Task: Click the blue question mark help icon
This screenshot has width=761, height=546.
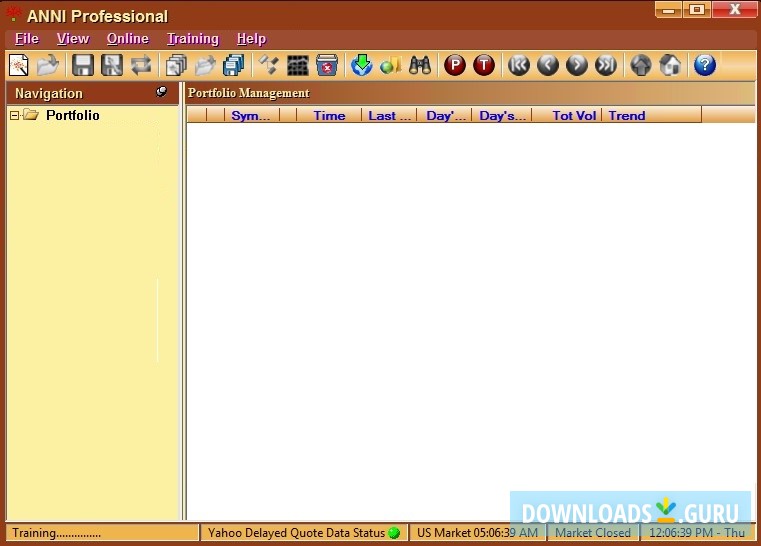Action: 705,66
